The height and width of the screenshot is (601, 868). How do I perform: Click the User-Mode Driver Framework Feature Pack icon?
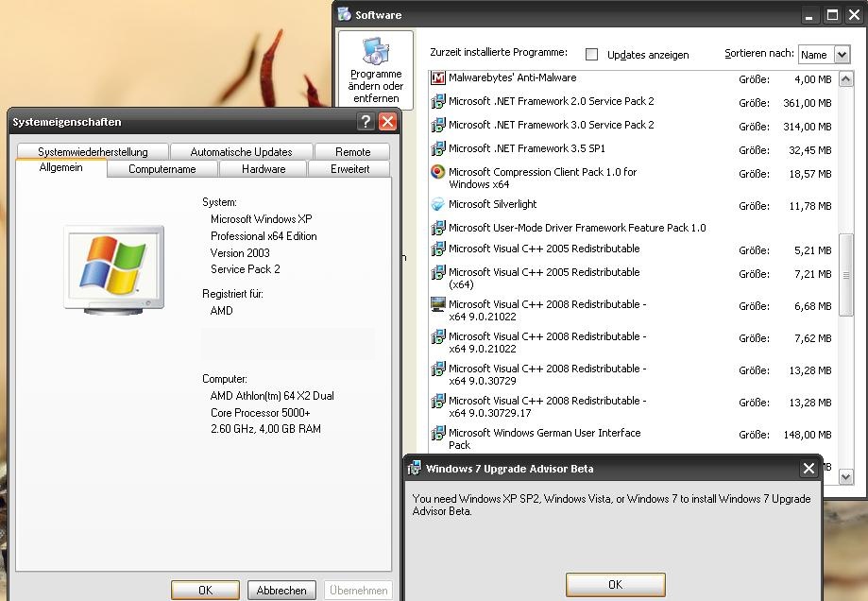pyautogui.click(x=438, y=228)
